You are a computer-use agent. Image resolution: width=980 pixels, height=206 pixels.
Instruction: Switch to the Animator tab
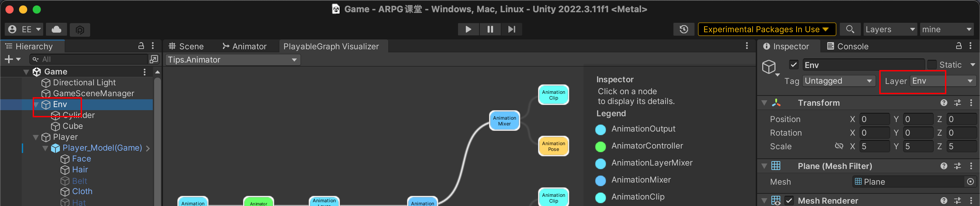click(244, 46)
